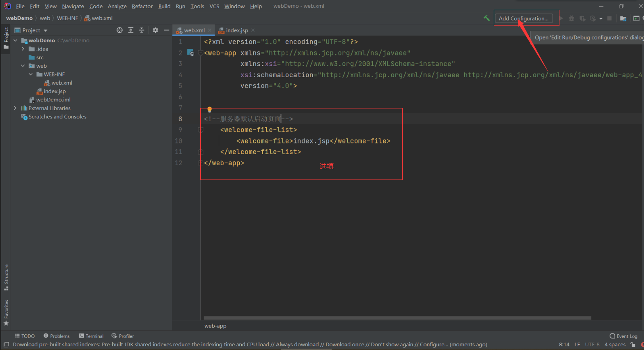Image resolution: width=644 pixels, height=350 pixels.
Task: Open the Refactor menu
Action: click(142, 6)
